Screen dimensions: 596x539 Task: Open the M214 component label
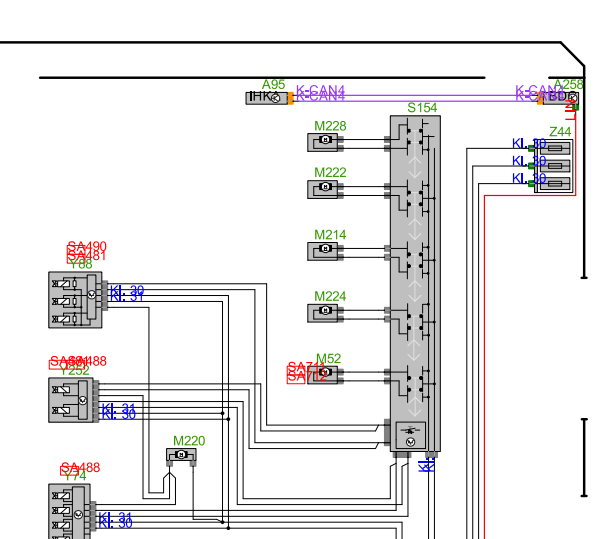[330, 235]
